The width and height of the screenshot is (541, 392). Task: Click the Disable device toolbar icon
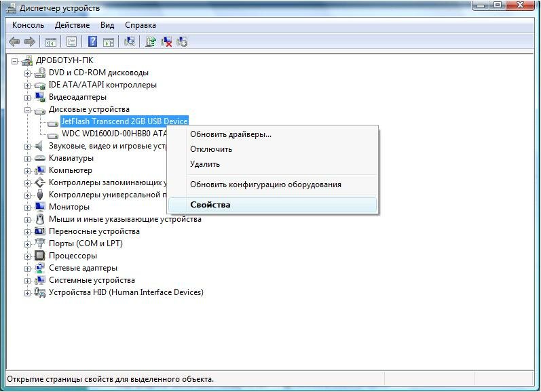tap(182, 42)
